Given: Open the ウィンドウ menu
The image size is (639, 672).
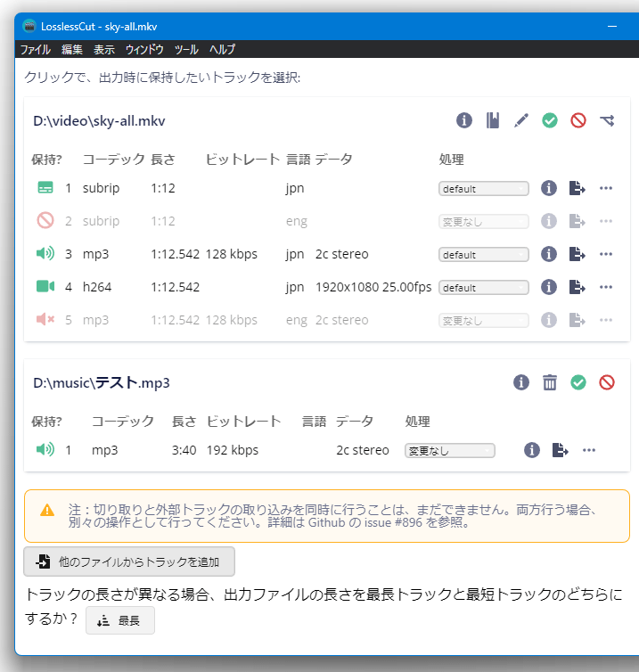Looking at the screenshot, I should (x=144, y=49).
